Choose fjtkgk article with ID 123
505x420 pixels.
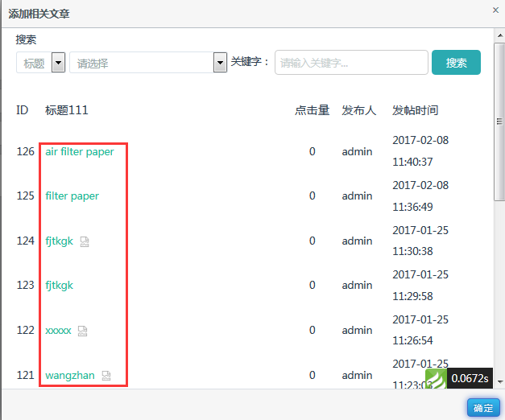click(x=60, y=286)
